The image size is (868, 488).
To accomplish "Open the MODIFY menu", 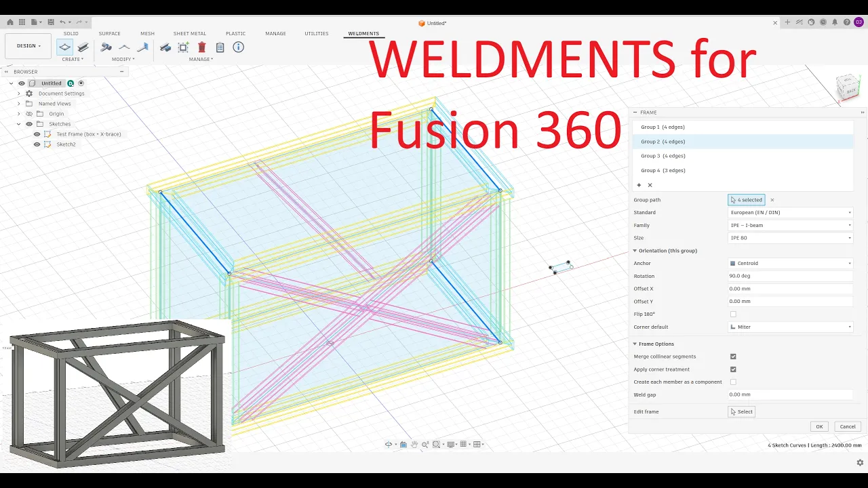I will pos(123,59).
